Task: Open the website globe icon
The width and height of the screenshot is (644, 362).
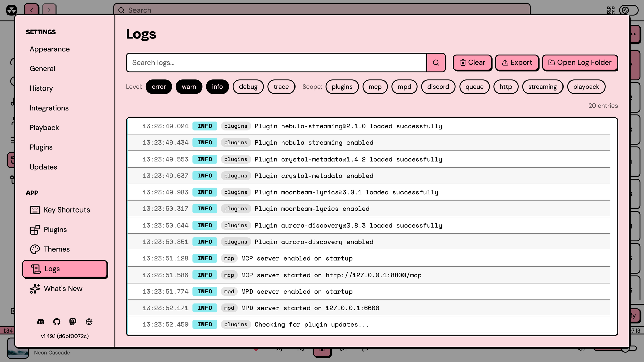Action: [x=89, y=322]
